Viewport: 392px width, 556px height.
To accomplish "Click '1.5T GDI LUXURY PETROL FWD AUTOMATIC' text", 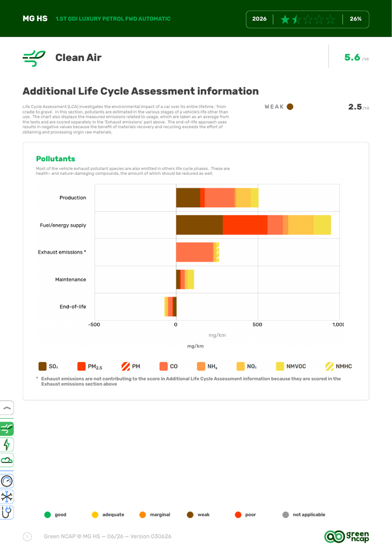I will coord(113,19).
